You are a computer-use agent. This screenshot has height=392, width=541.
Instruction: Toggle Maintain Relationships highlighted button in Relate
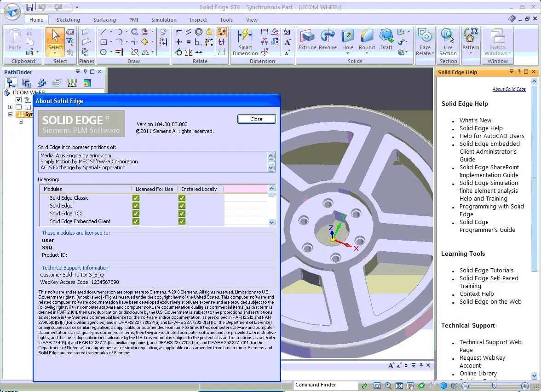click(x=222, y=32)
